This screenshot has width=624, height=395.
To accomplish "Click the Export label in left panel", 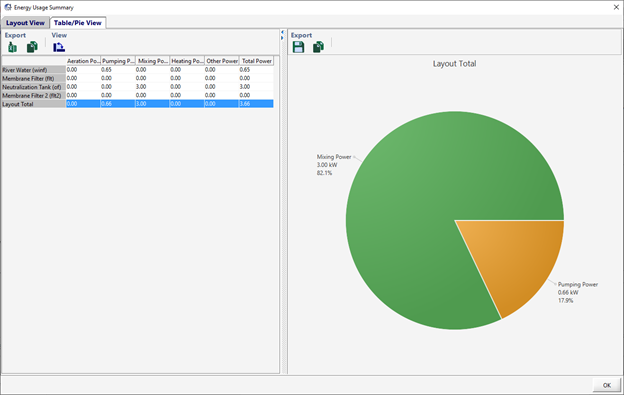I will (x=15, y=35).
